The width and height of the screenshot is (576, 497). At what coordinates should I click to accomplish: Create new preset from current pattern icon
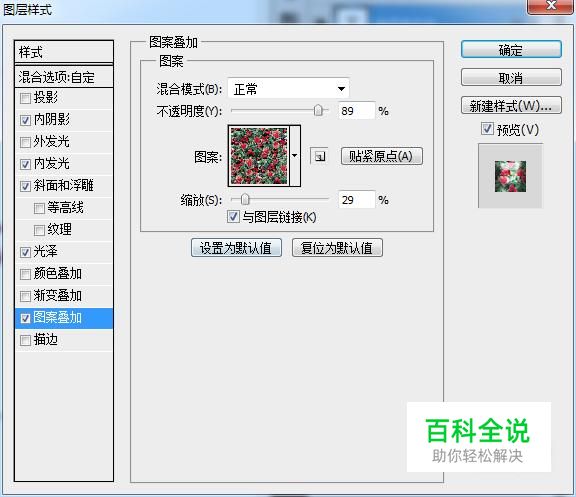(319, 156)
